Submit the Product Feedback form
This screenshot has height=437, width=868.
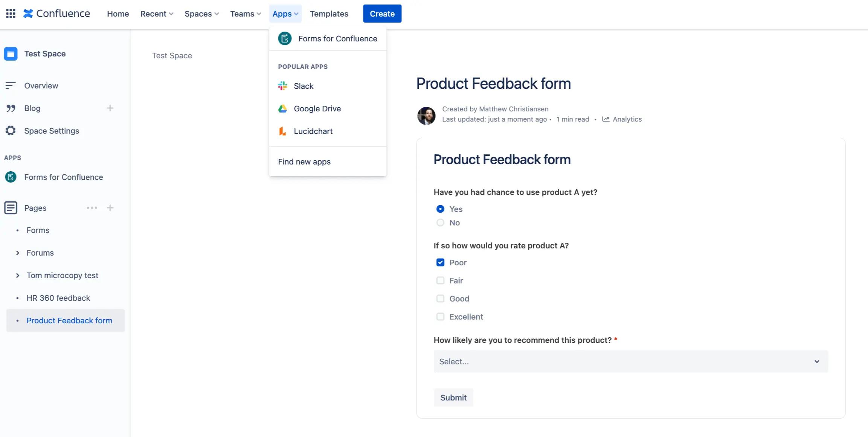click(453, 397)
